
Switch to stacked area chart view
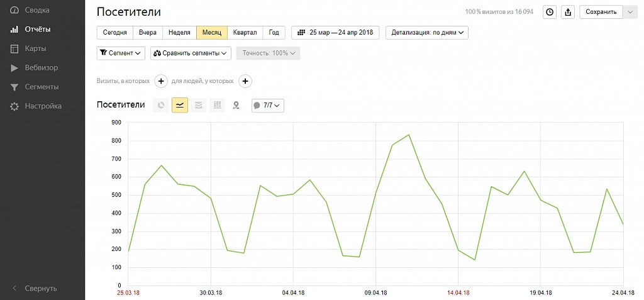click(199, 105)
